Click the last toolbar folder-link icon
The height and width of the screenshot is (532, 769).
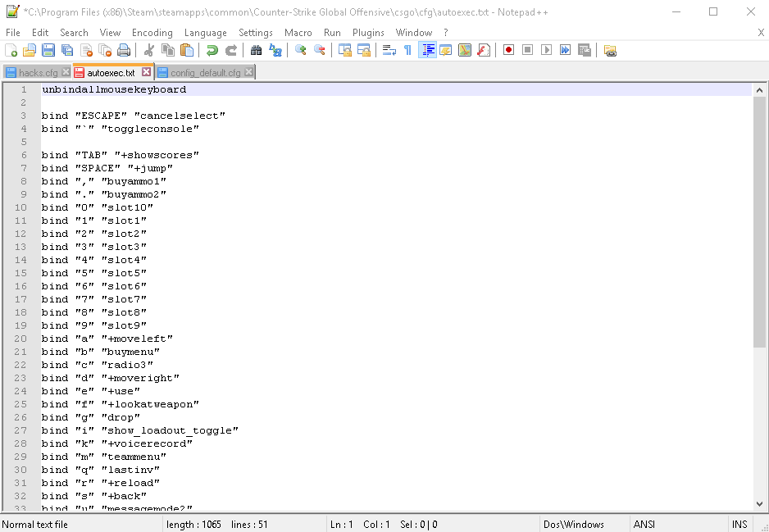[610, 50]
